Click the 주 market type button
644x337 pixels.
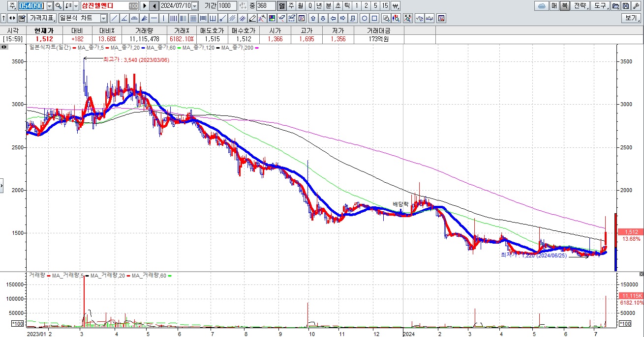12,6
